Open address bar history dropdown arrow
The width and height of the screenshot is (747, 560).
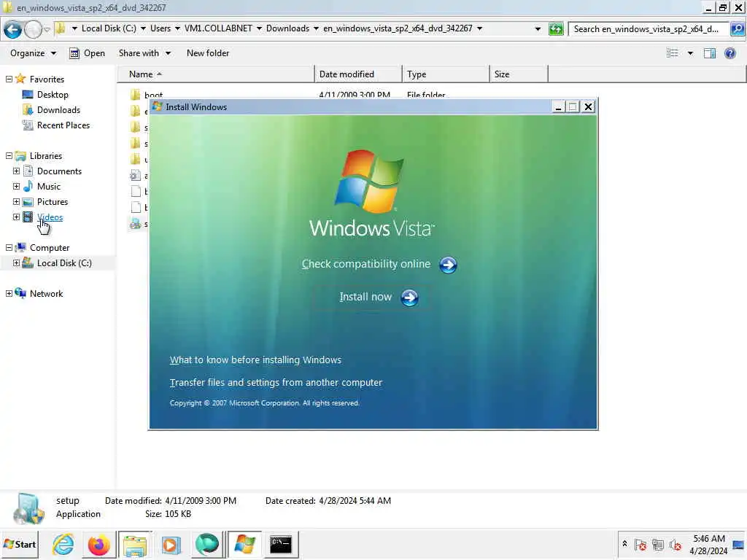[538, 29]
